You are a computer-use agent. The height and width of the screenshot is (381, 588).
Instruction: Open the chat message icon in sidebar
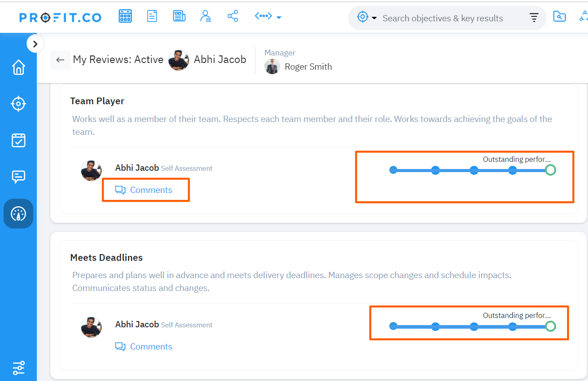[x=19, y=177]
